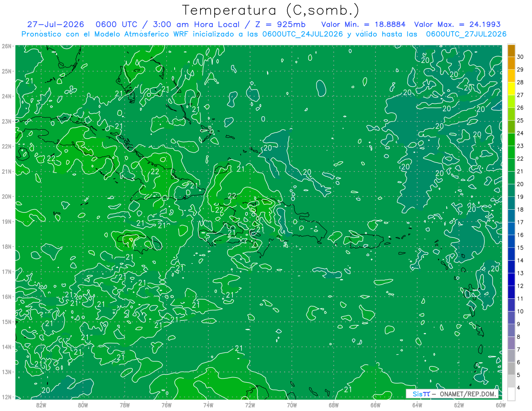Click the "12N" latitude axis label
532x411 pixels.
pyautogui.click(x=6, y=397)
